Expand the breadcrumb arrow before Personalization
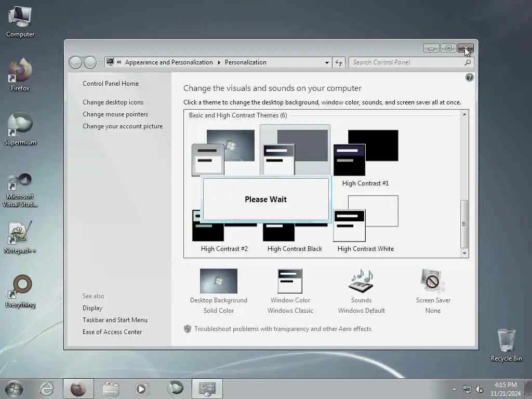The width and height of the screenshot is (532, 399). click(x=219, y=62)
